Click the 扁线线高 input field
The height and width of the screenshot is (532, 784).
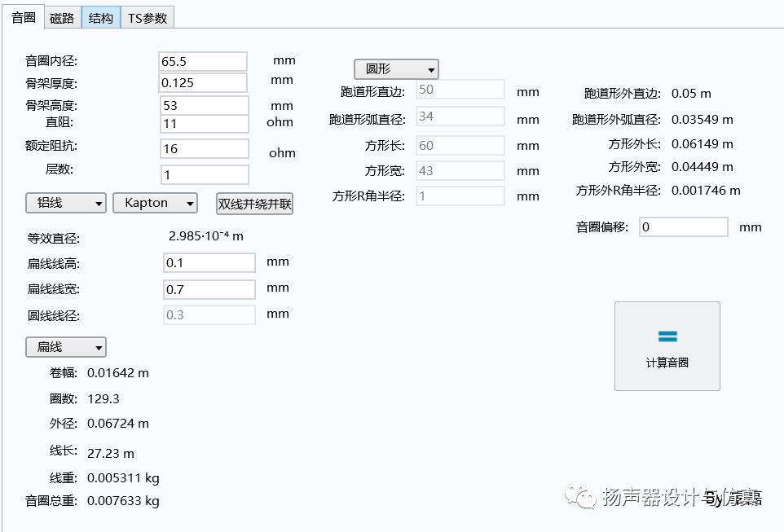[209, 263]
